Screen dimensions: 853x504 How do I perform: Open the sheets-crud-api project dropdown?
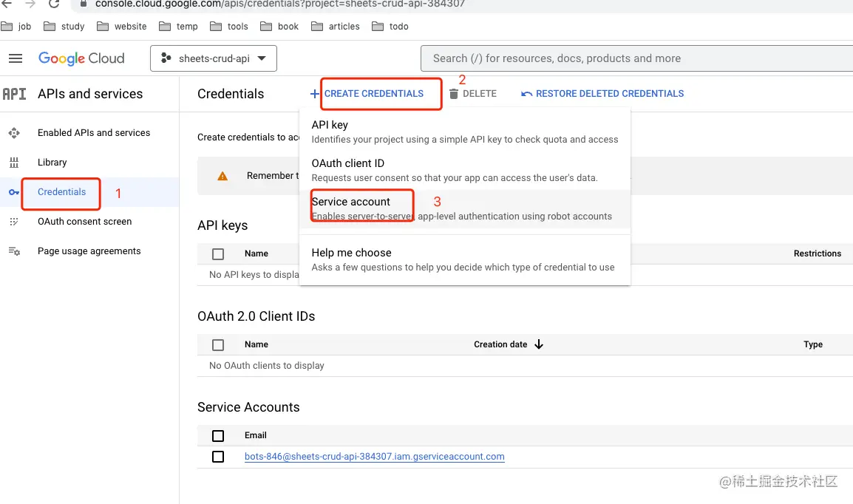(x=214, y=58)
